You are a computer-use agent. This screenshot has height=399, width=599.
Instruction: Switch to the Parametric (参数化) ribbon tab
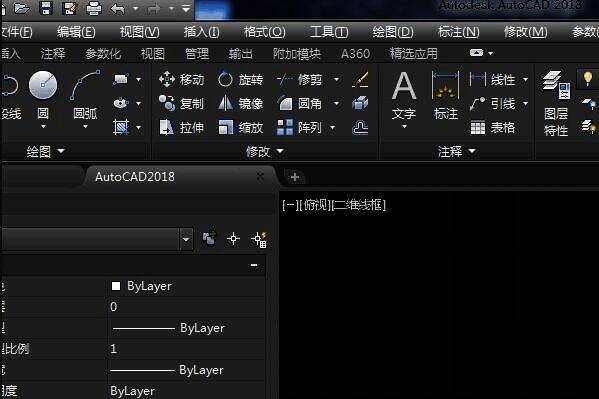[103, 54]
